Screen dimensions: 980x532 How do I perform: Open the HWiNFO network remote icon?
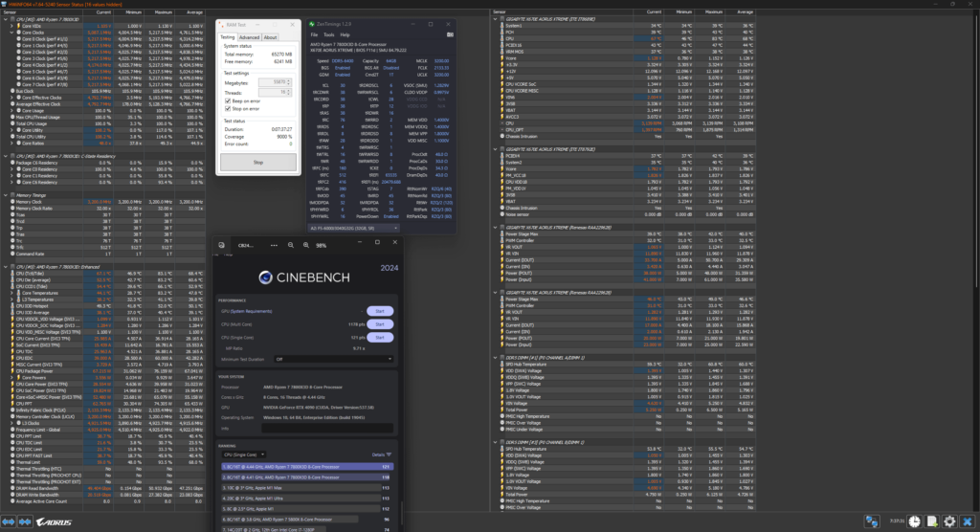(871, 521)
